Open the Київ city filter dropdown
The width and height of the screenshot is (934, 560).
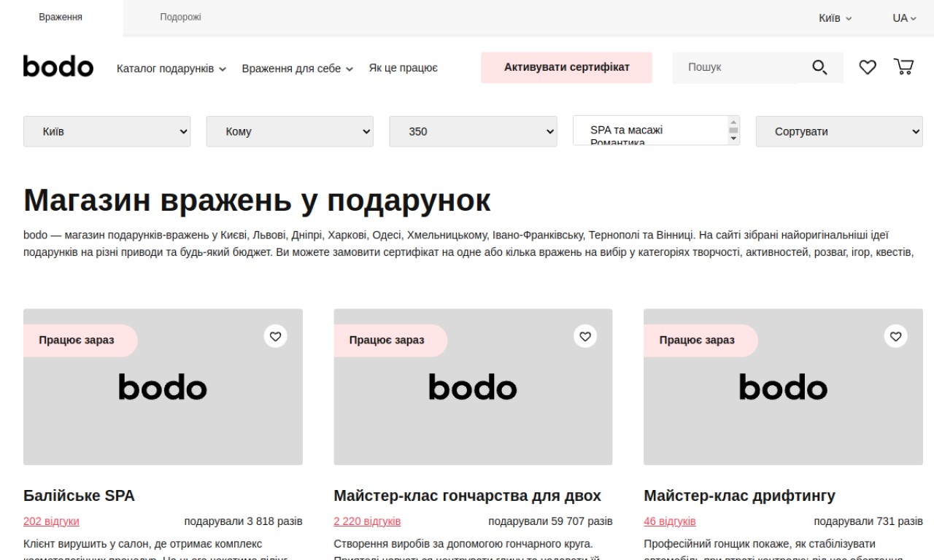(107, 131)
